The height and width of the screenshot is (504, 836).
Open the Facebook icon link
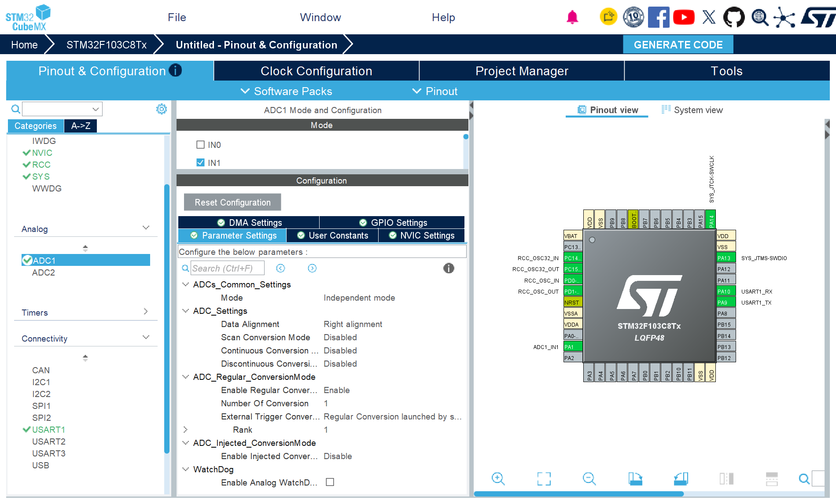click(x=659, y=17)
